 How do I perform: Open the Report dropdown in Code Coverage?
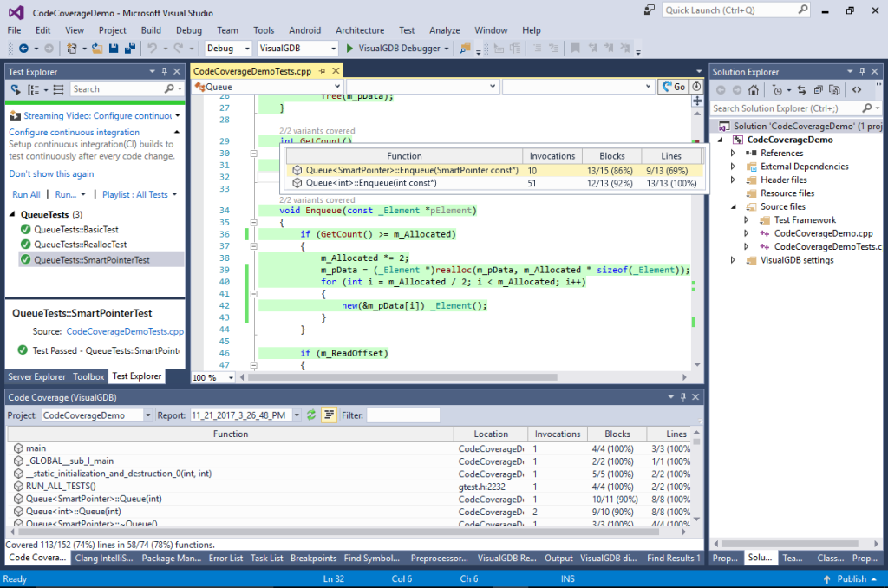pyautogui.click(x=297, y=415)
